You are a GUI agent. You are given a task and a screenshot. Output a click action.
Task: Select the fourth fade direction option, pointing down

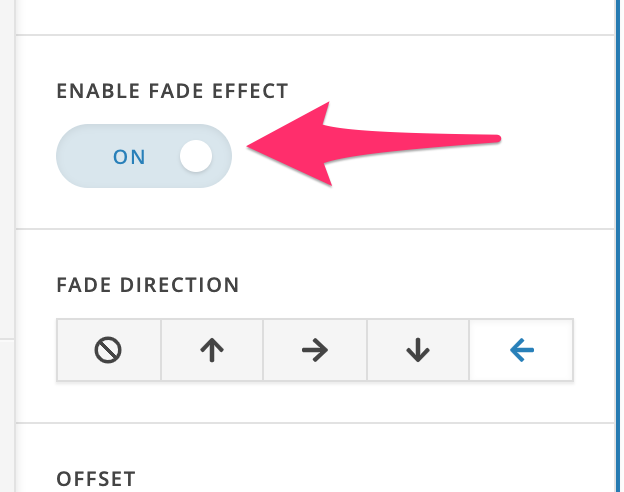point(418,350)
